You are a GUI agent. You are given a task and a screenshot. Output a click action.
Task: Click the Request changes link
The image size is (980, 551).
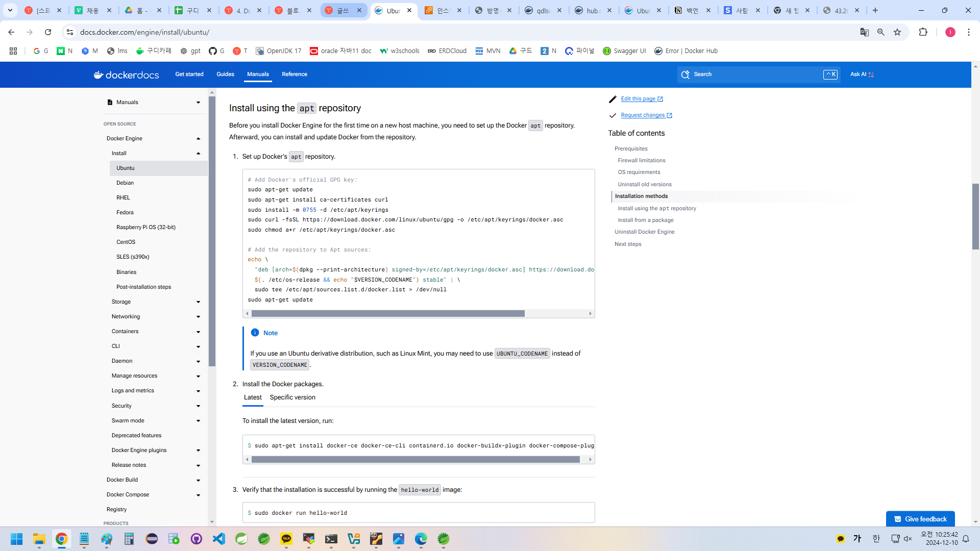pos(643,115)
